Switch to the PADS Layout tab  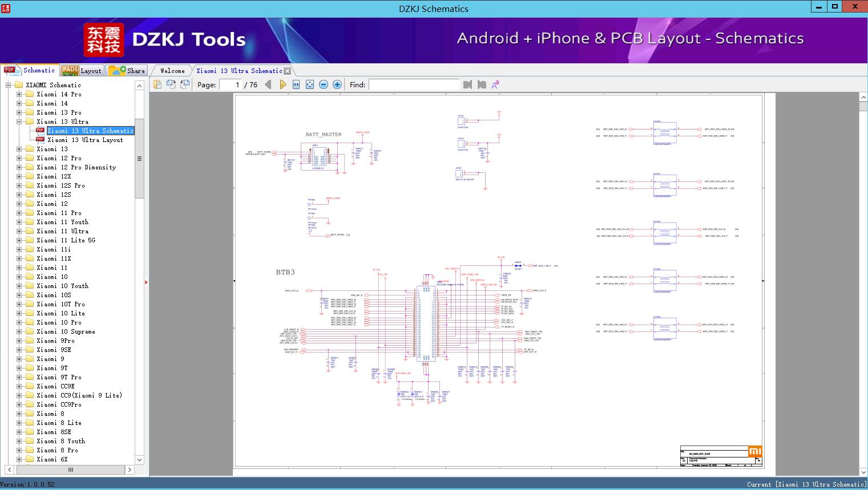tap(82, 71)
